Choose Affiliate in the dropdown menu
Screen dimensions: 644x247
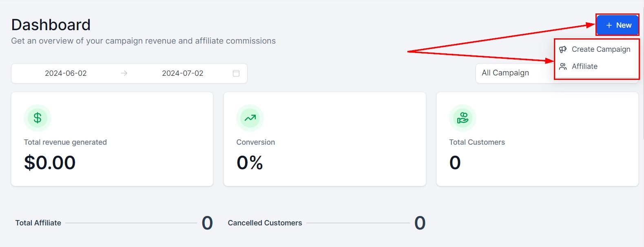pos(584,66)
